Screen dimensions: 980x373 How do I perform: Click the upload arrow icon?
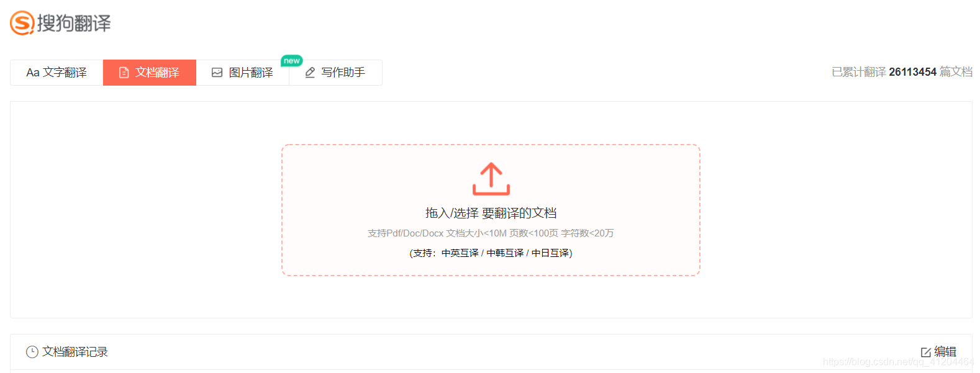coord(491,179)
